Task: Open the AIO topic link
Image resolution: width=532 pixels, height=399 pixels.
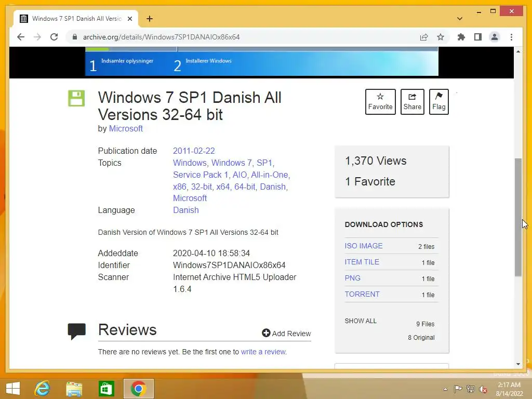Action: point(240,175)
